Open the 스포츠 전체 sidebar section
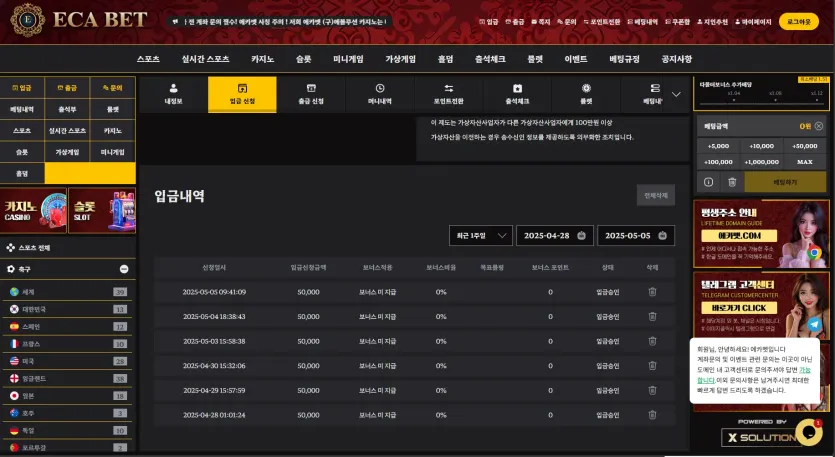The image size is (835, 457). click(x=68, y=248)
